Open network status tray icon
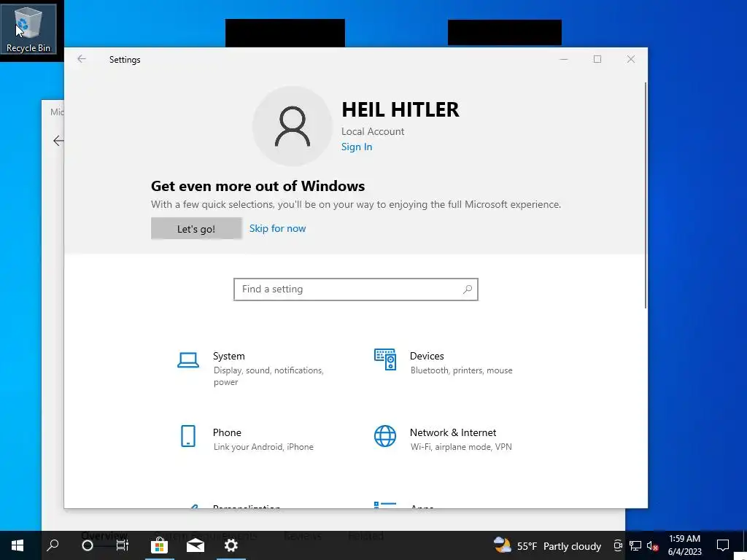Image resolution: width=747 pixels, height=560 pixels. (635, 545)
